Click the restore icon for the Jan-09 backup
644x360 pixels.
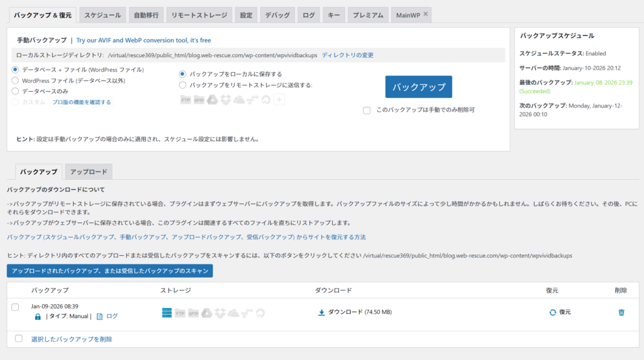pyautogui.click(x=553, y=312)
